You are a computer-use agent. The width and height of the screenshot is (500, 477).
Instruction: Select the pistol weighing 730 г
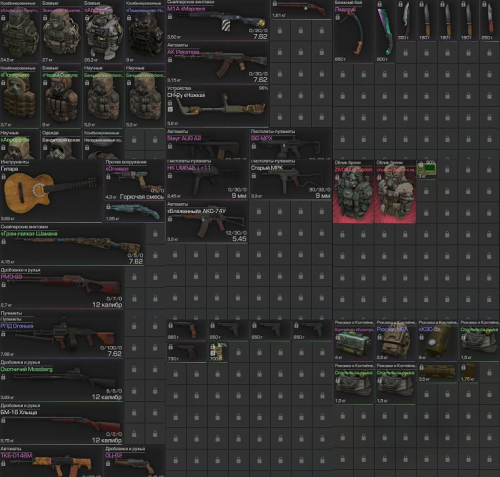click(x=186, y=352)
